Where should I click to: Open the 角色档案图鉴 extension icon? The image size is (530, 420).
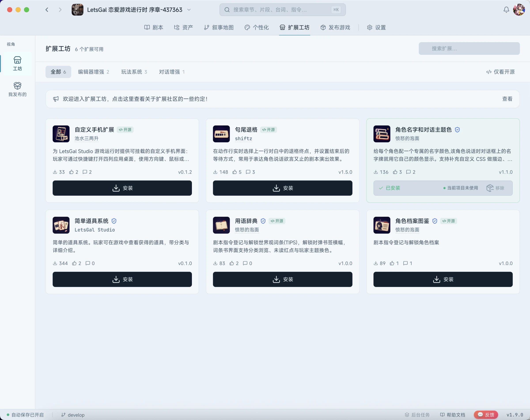(x=382, y=225)
